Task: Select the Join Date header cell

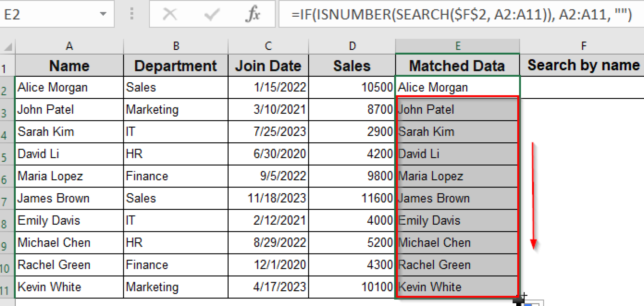Action: (268, 65)
